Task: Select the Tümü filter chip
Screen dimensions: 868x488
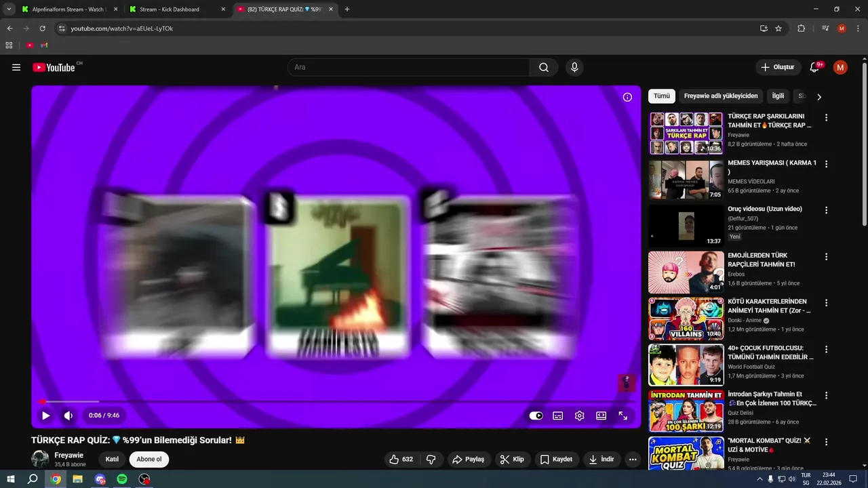Action: coord(662,96)
